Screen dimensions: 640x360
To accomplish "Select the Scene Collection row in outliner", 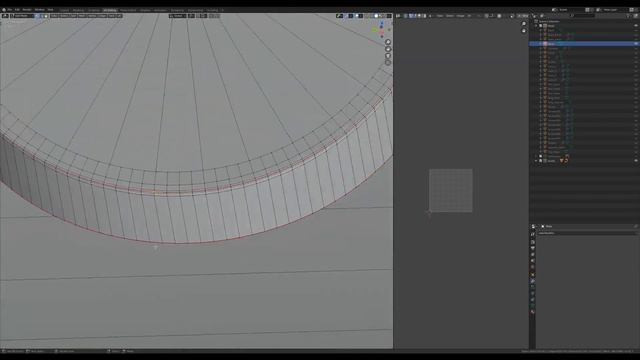I will coord(584,21).
